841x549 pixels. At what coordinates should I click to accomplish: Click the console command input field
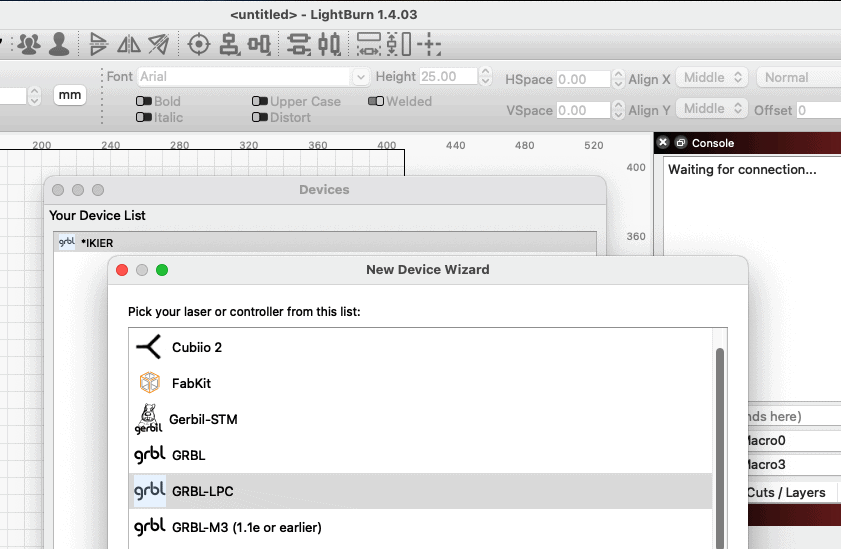pyautogui.click(x=795, y=416)
